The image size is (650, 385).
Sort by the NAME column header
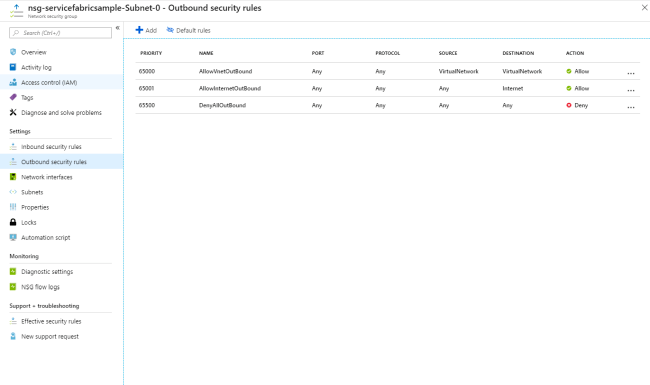pyautogui.click(x=206, y=53)
